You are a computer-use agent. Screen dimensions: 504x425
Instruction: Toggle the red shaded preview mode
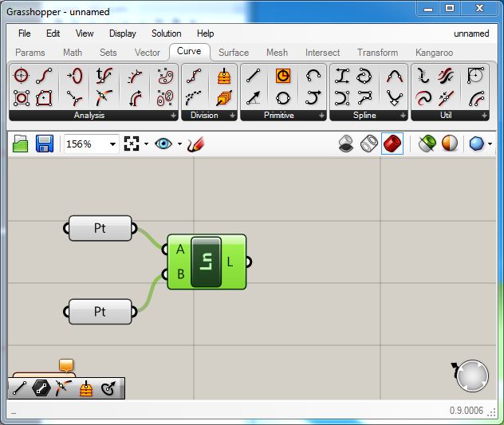392,144
